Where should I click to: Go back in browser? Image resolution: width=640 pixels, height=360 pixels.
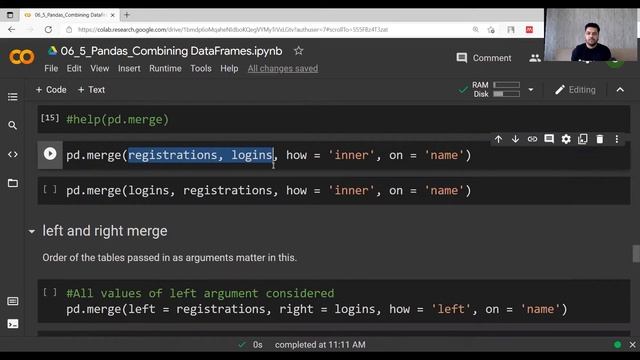click(11, 29)
